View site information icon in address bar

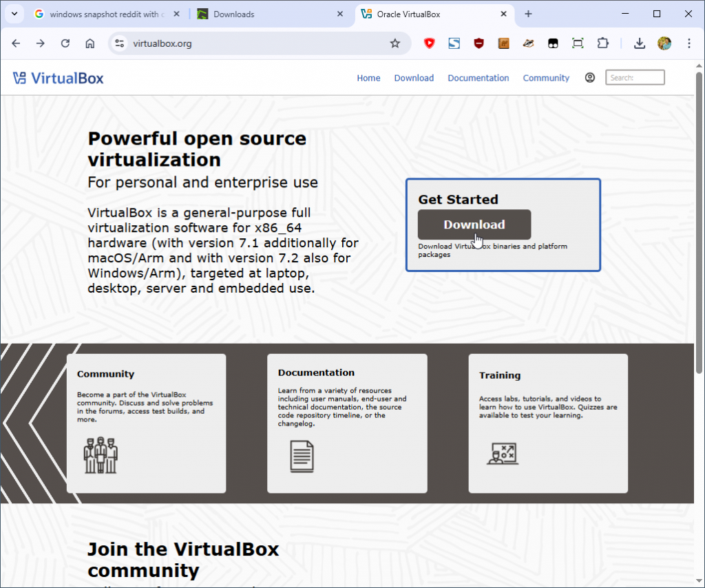(x=120, y=43)
